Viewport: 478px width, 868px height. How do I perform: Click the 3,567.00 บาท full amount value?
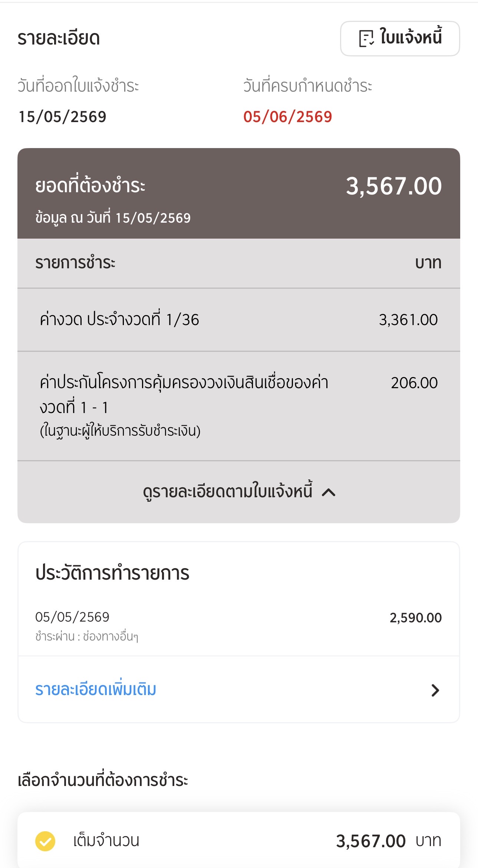389,841
